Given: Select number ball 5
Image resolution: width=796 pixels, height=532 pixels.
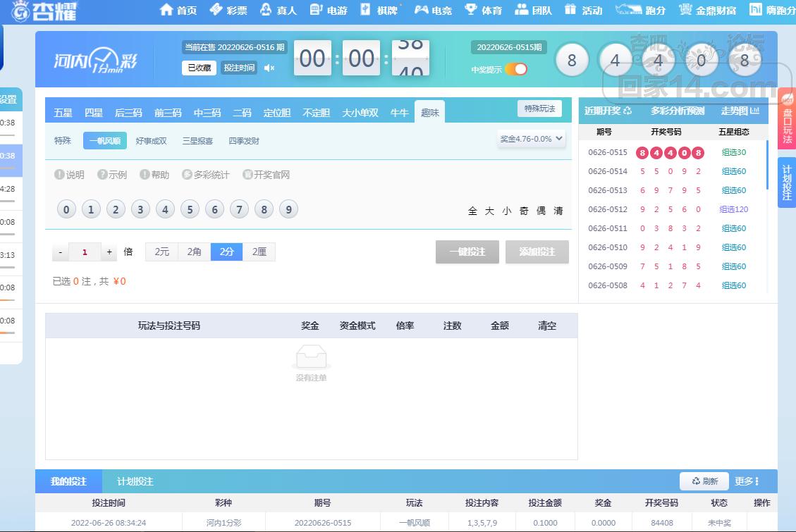Looking at the screenshot, I should click(190, 209).
